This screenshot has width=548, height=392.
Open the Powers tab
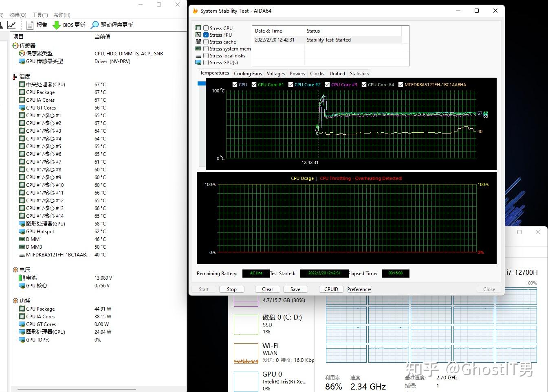297,74
